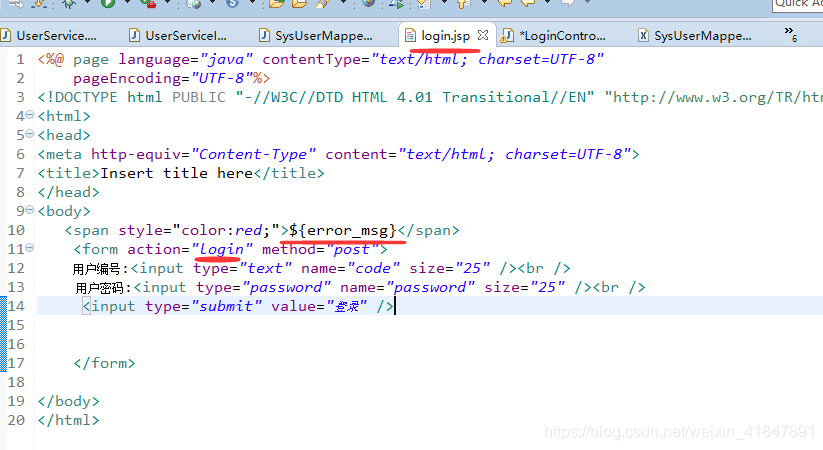Viewport: 823px width, 450px height.
Task: Click the "submit" type value on line 14
Action: coord(226,306)
